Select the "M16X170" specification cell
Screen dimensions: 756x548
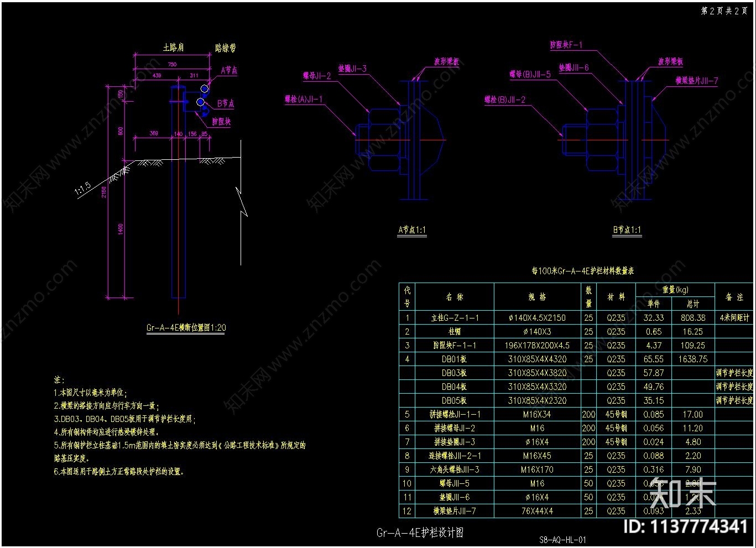[x=537, y=470]
